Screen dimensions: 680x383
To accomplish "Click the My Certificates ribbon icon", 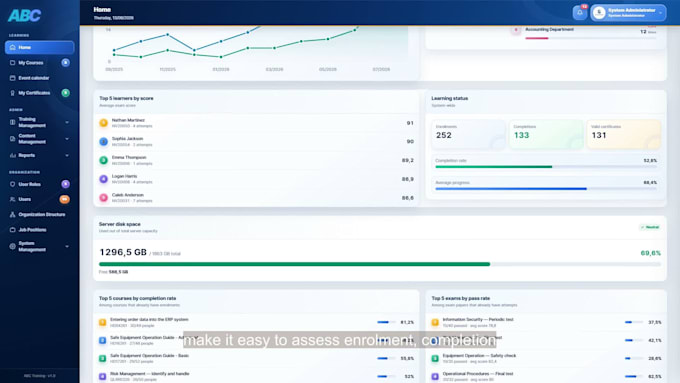I will coord(13,93).
